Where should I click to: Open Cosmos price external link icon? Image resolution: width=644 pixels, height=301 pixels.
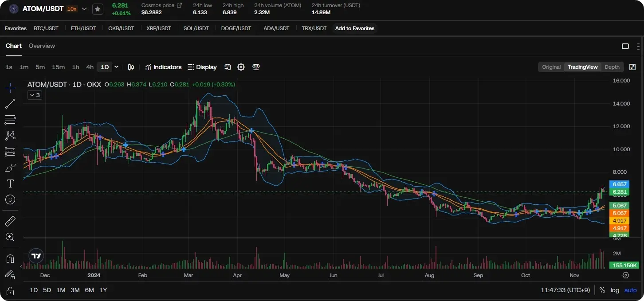point(179,5)
